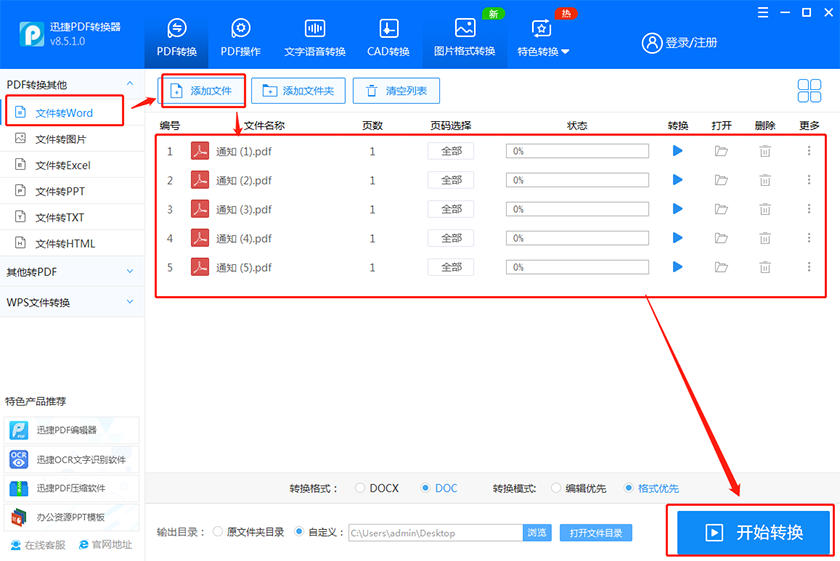Viewport: 840px width, 561px height.
Task: Open output folder for 通知 (3).pdf
Action: click(x=721, y=209)
